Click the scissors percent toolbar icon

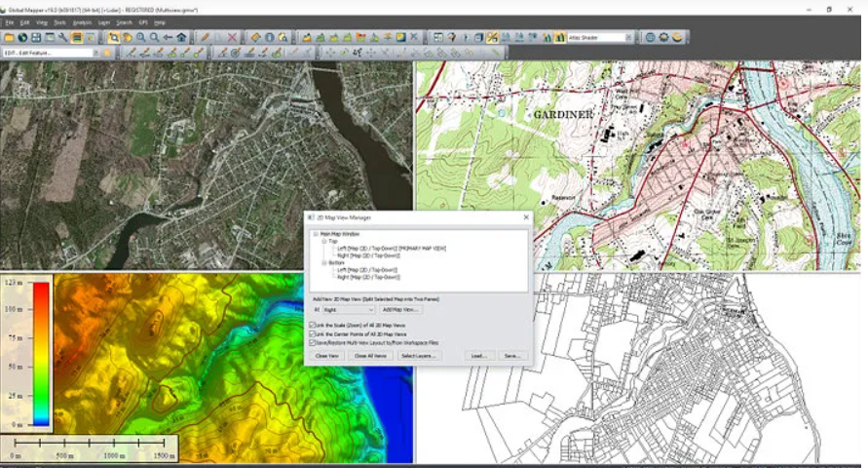pyautogui.click(x=492, y=38)
